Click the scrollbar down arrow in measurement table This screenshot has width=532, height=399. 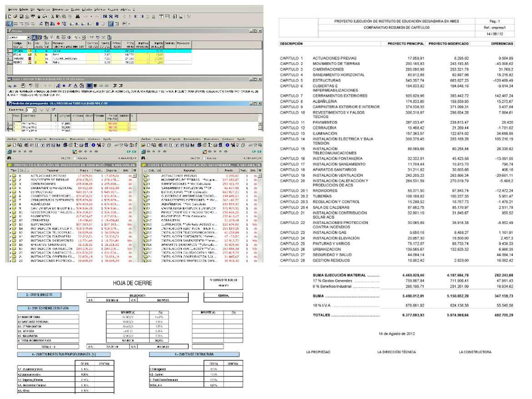(x=260, y=129)
